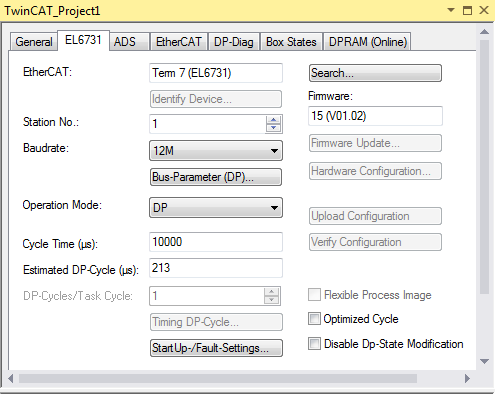Screen dimensions: 495x394
Task: Click the Identify Device... button
Action: [x=216, y=99]
